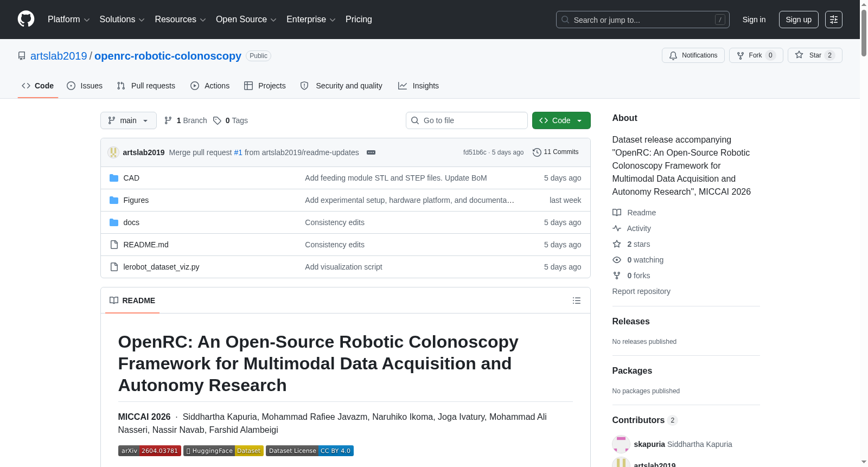
Task: Switch to the Pull requests tab
Action: 146,86
